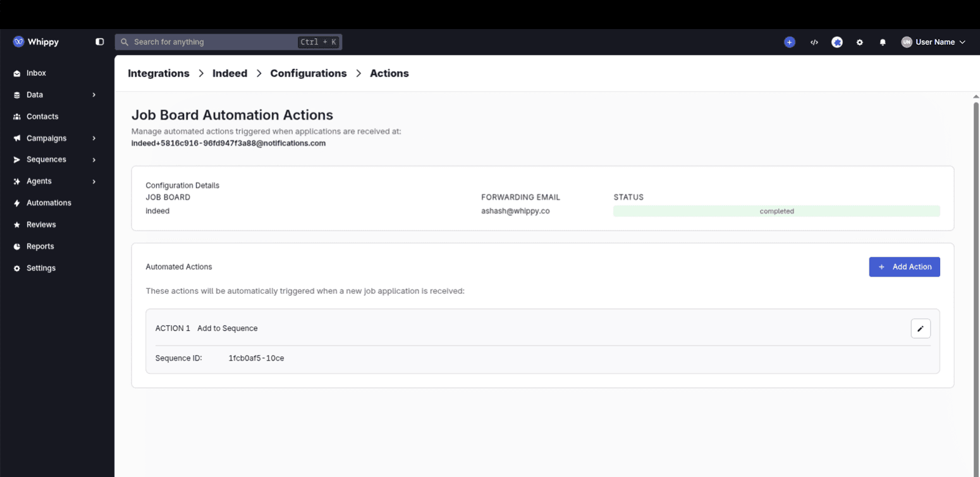Click the notifications bell icon
The image size is (980, 477).
click(x=883, y=42)
